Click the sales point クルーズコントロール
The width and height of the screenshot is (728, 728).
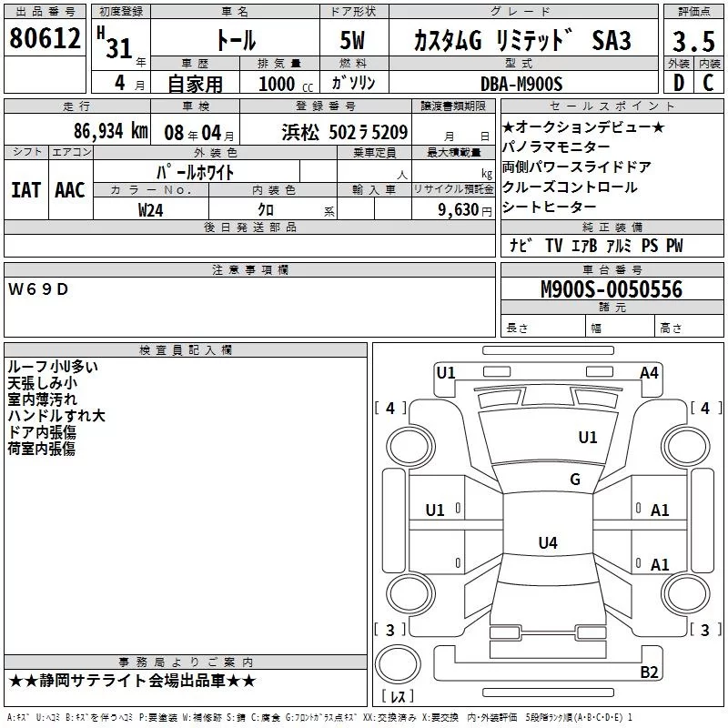570,187
